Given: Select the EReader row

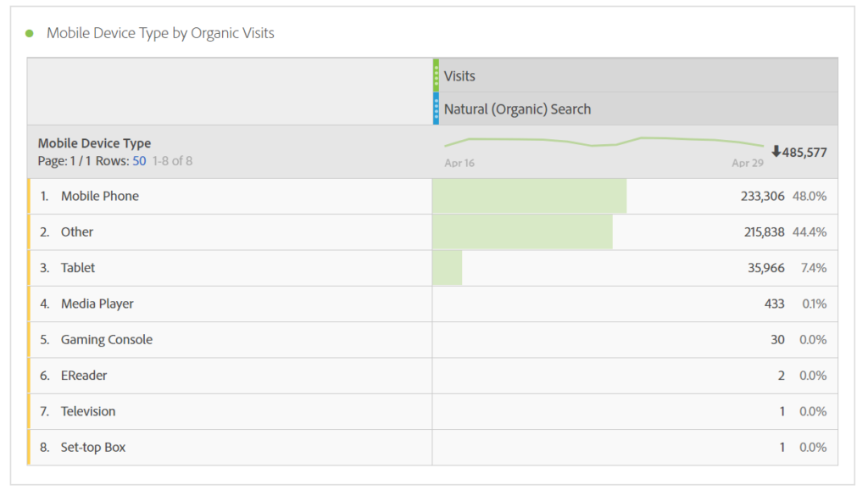Looking at the screenshot, I should pyautogui.click(x=84, y=376).
